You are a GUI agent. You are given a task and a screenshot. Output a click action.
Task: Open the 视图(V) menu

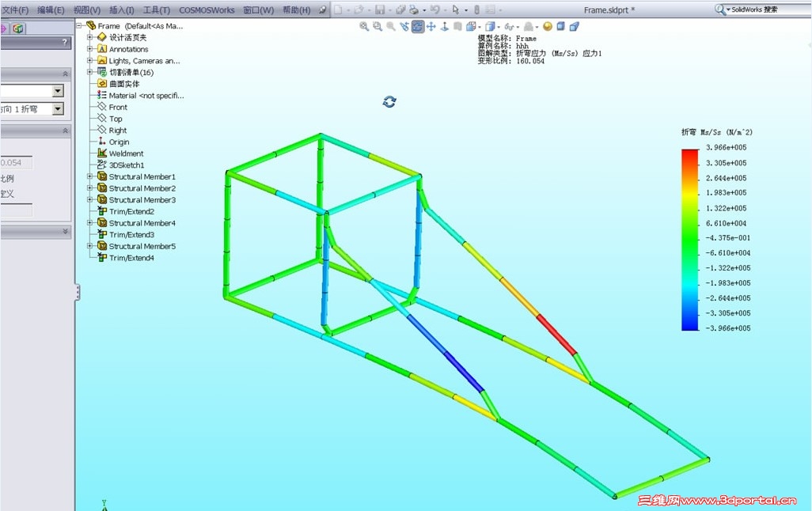pos(86,9)
